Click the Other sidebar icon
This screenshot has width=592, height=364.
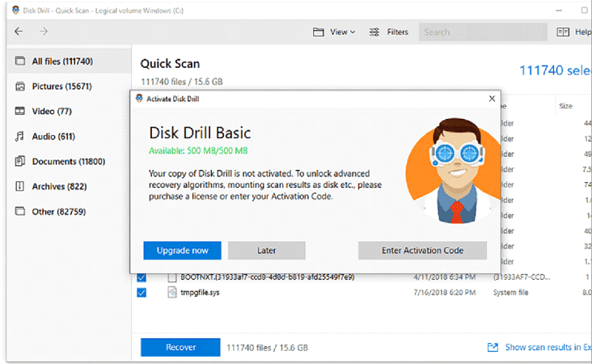[20, 211]
